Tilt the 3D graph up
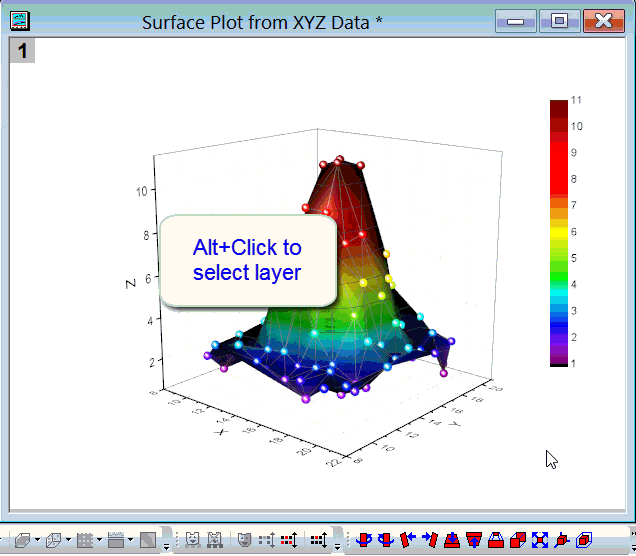The width and height of the screenshot is (636, 556). pos(473,540)
